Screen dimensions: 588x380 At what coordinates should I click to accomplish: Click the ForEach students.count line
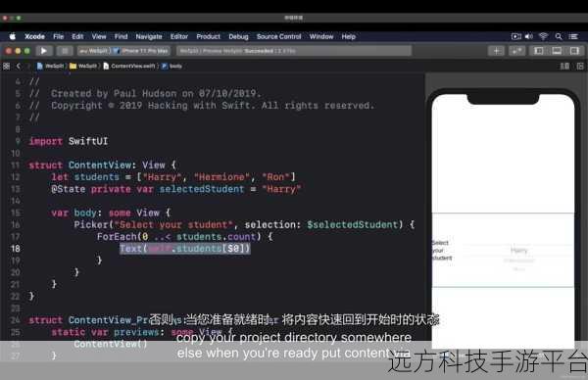coord(185,237)
